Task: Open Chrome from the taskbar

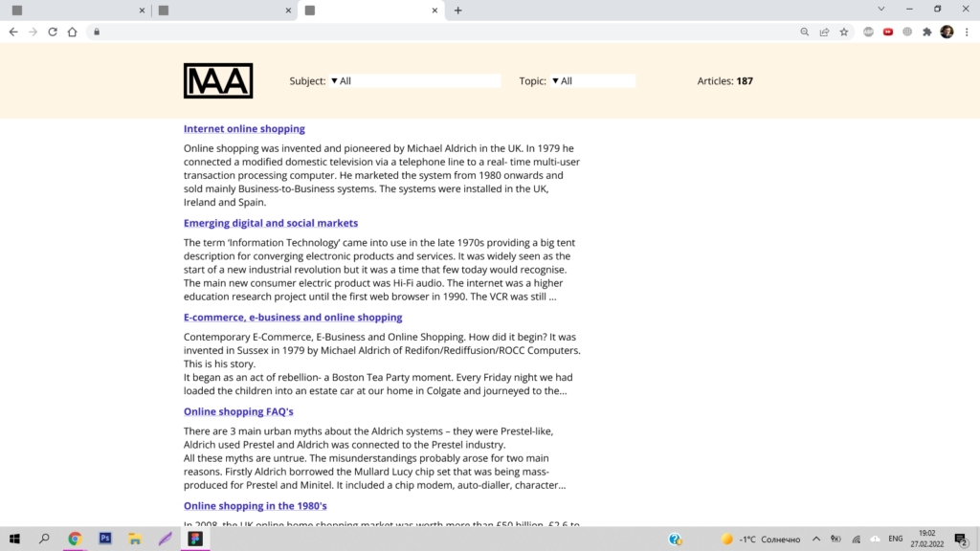Action: tap(75, 539)
